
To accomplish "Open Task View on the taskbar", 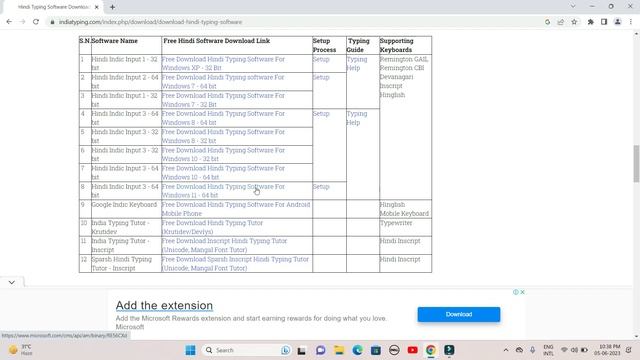I will tap(302, 350).
